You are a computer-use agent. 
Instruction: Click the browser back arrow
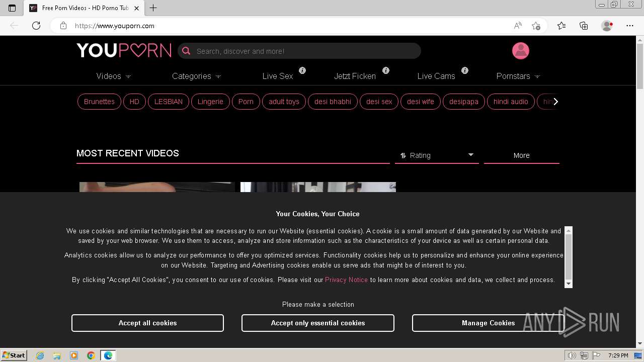click(x=14, y=26)
